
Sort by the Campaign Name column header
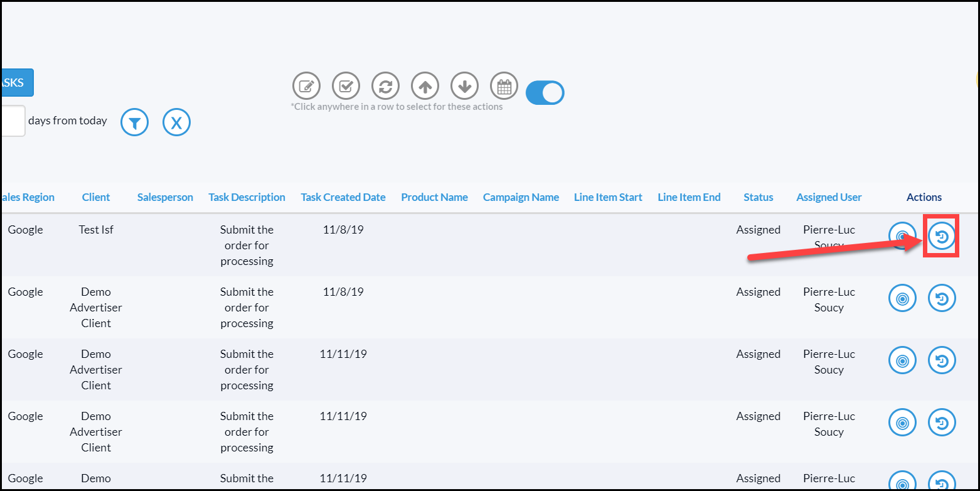point(521,197)
